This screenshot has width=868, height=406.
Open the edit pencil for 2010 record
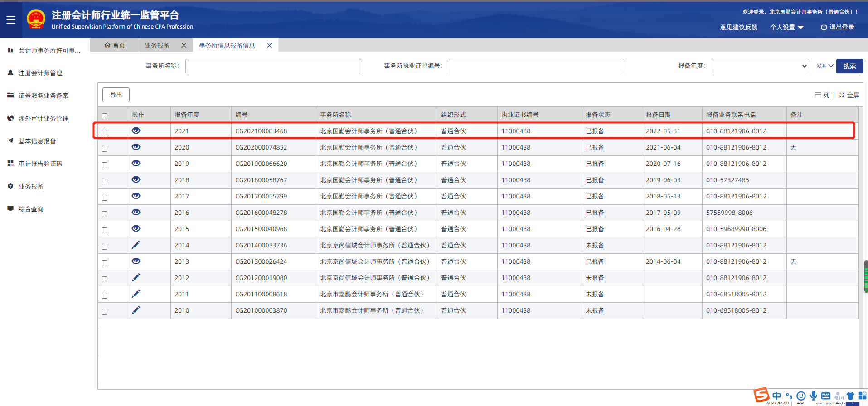pyautogui.click(x=136, y=310)
